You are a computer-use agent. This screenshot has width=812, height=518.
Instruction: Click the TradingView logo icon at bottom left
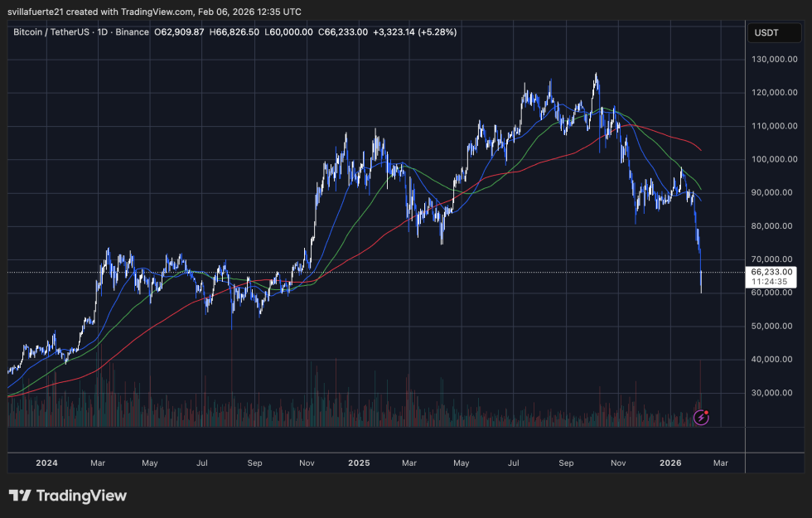(x=20, y=496)
